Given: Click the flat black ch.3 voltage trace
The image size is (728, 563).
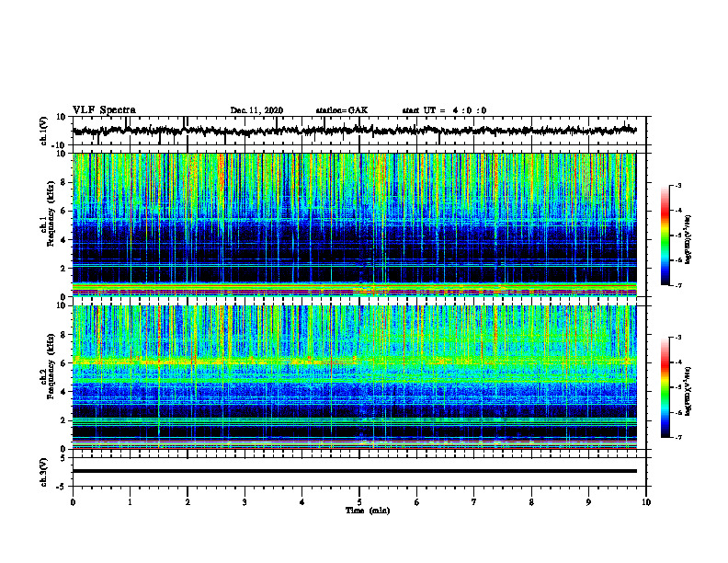Looking at the screenshot, I should (354, 471).
